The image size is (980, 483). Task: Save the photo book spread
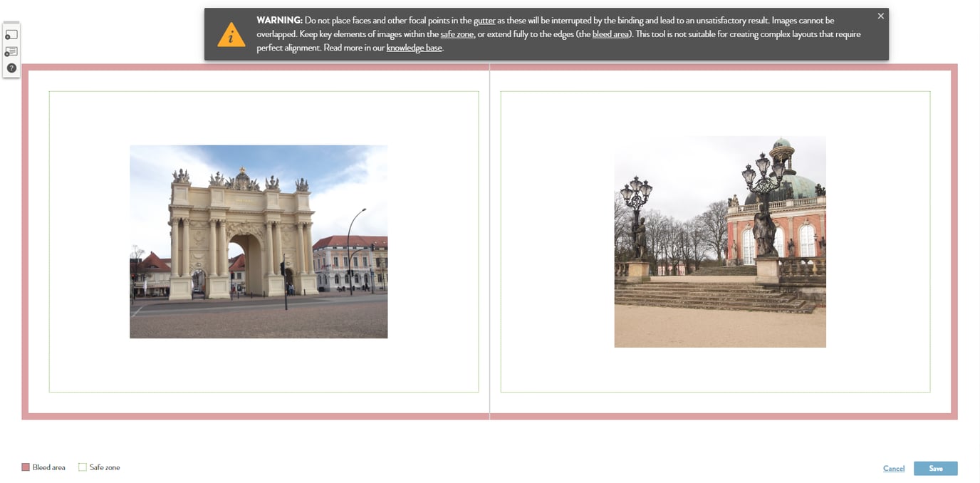pyautogui.click(x=935, y=468)
